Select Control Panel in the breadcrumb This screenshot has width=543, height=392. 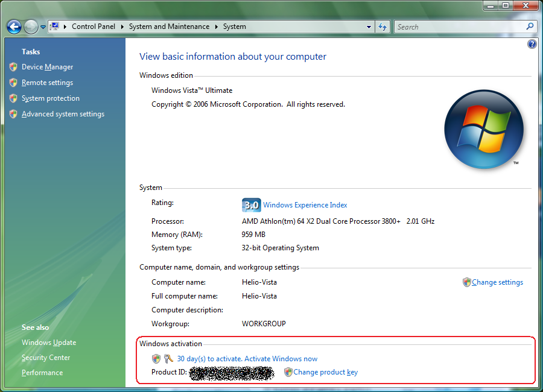click(x=93, y=27)
